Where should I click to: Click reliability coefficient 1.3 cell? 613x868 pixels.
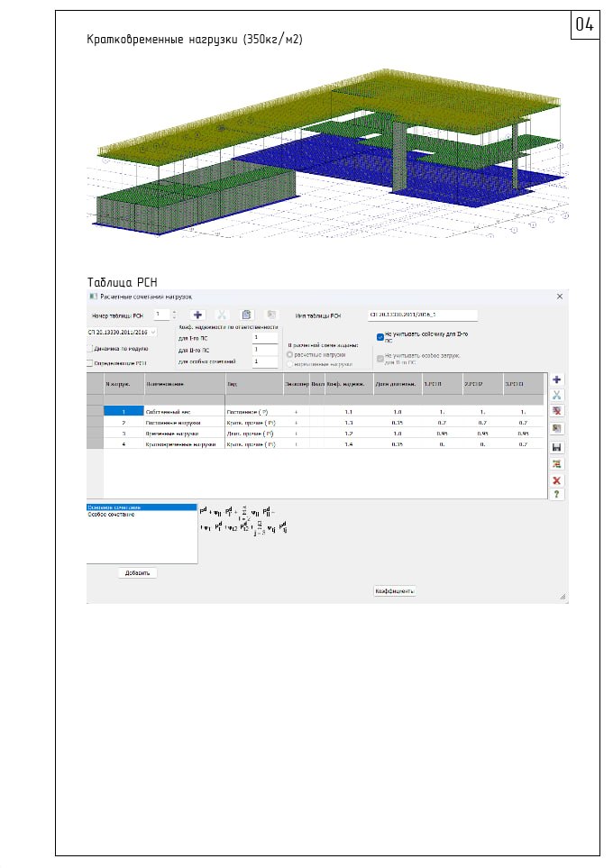coord(349,423)
